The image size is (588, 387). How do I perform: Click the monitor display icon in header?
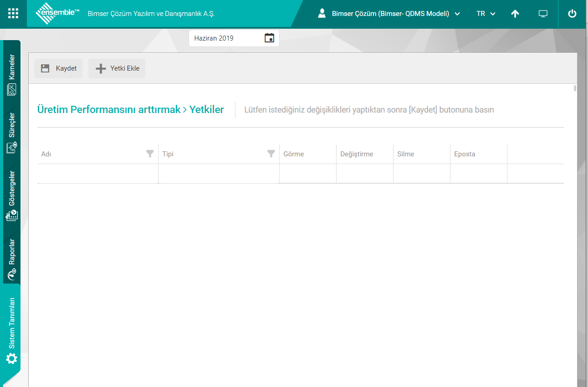pyautogui.click(x=543, y=14)
